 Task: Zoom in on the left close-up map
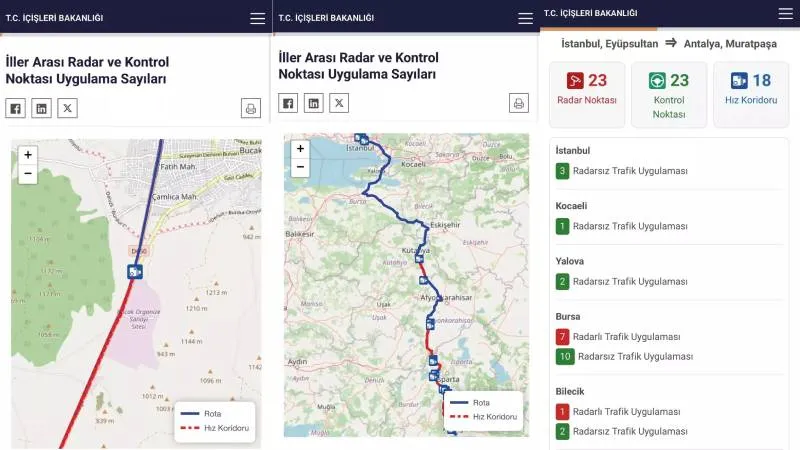[27, 155]
